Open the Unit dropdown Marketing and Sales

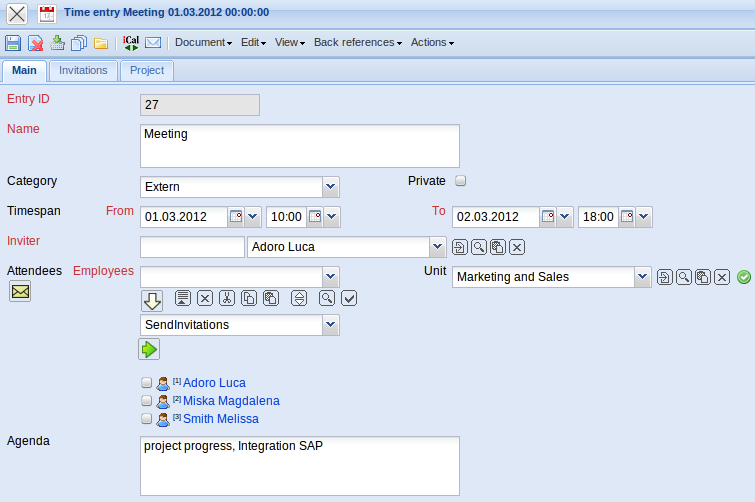tap(642, 277)
